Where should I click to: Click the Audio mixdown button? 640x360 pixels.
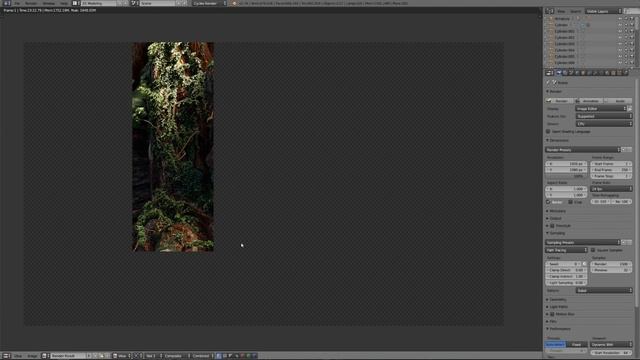(x=618, y=101)
